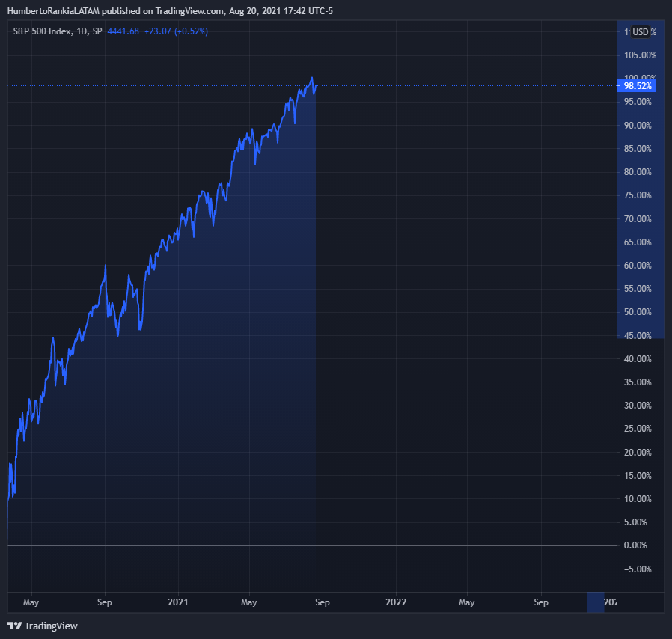The width and height of the screenshot is (672, 639).
Task: Click the 95.00% scale label
Action: [x=638, y=102]
